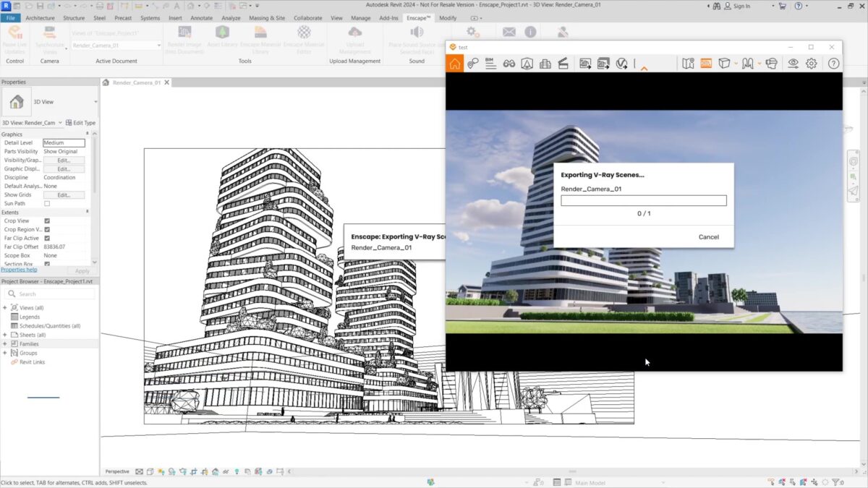Open the Manage Views pin icon in Enscape
Viewport: 868px width, 488px height.
click(x=472, y=64)
